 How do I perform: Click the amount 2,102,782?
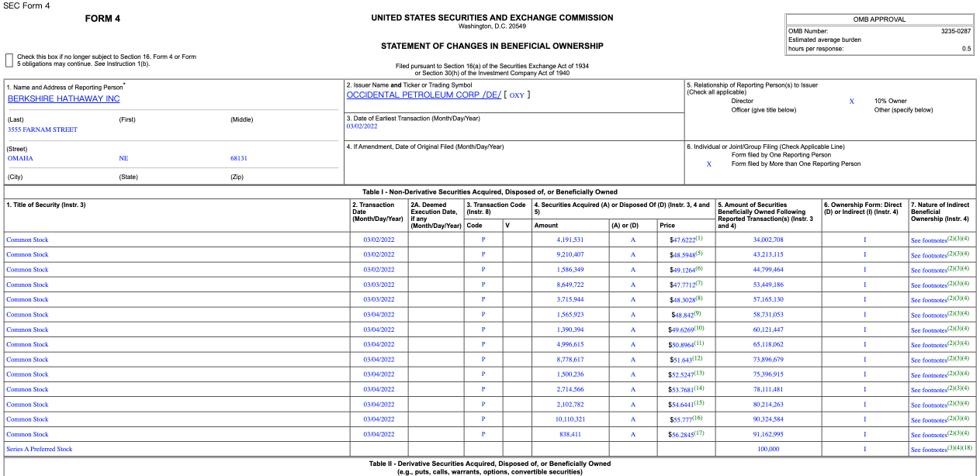570,405
